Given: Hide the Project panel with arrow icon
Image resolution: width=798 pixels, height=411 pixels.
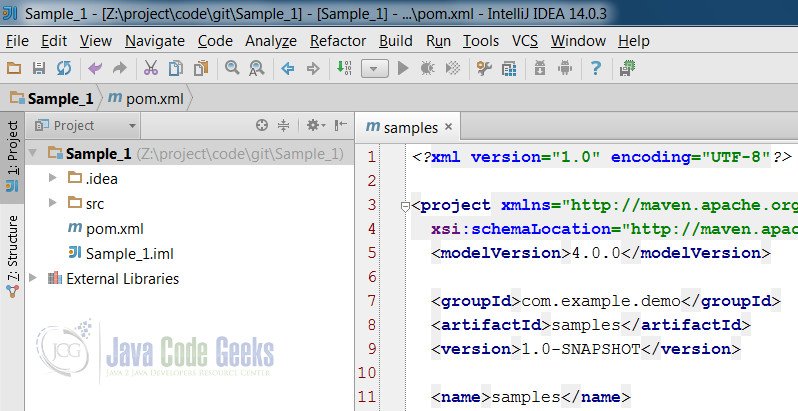Looking at the screenshot, I should coord(340,125).
